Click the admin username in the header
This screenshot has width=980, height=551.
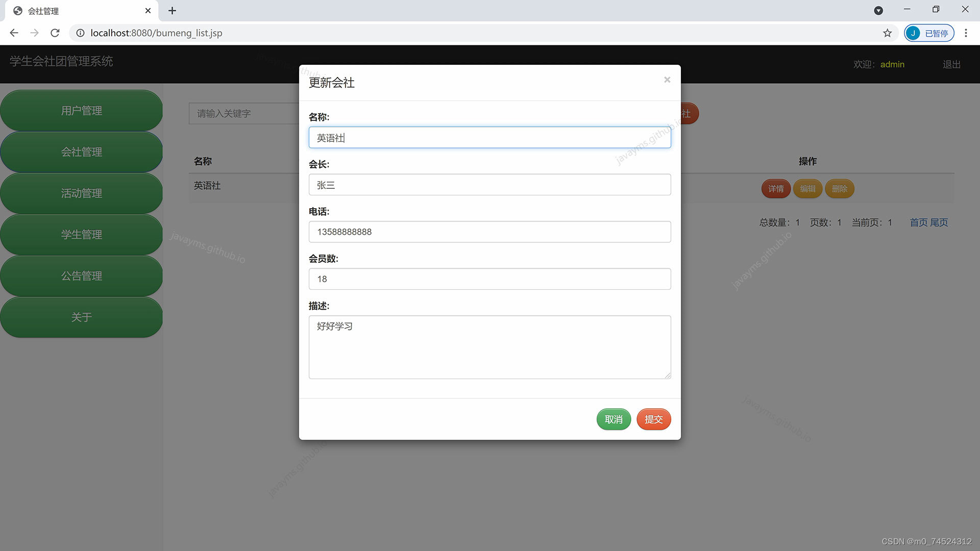[x=892, y=64]
